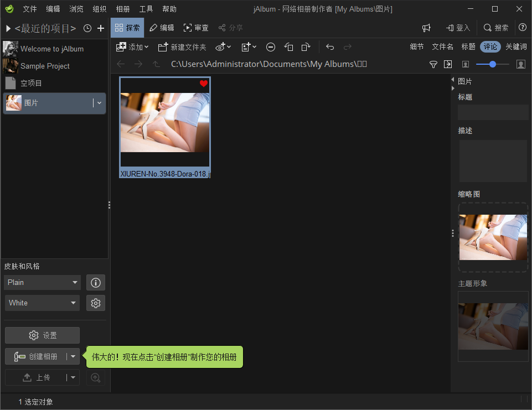Click the jump-to-folder arrow box icon
532x410 pixels.
[x=448, y=64]
